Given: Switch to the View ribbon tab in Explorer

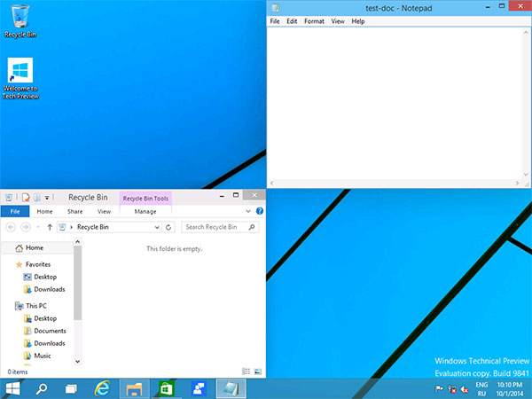Looking at the screenshot, I should (x=104, y=211).
